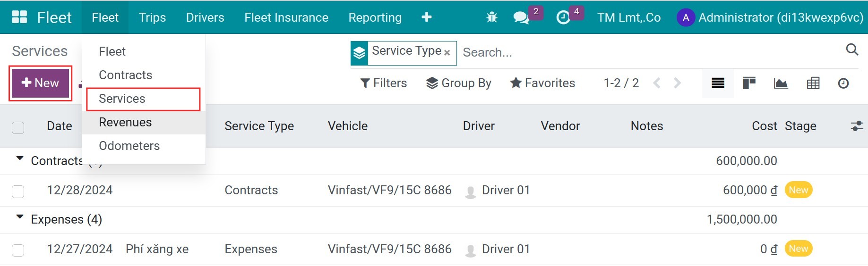Sort by the Vehicle column header
The image size is (868, 266).
tap(348, 126)
